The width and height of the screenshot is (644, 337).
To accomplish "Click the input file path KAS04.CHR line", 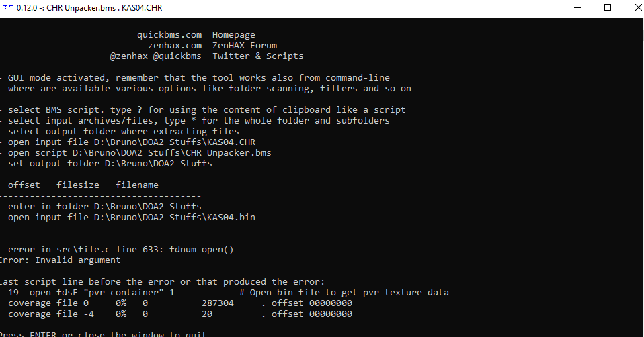I will [128, 142].
